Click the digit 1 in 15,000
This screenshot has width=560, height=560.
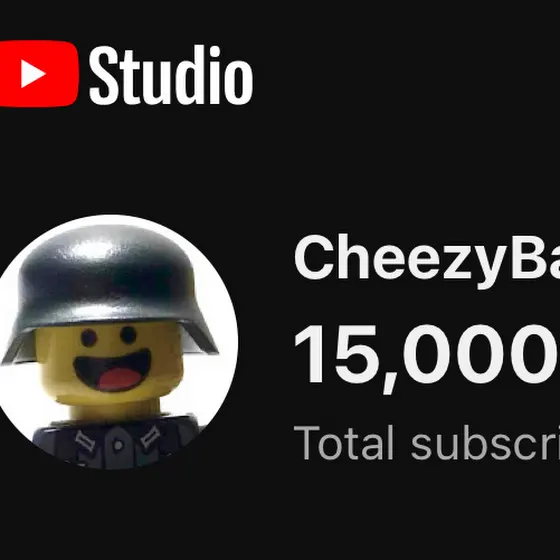309,353
